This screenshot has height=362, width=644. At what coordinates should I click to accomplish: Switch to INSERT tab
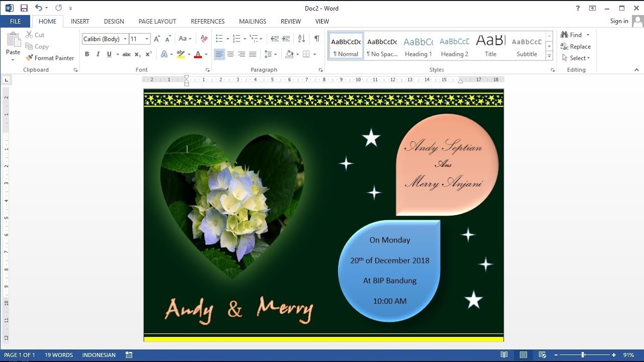(x=80, y=21)
